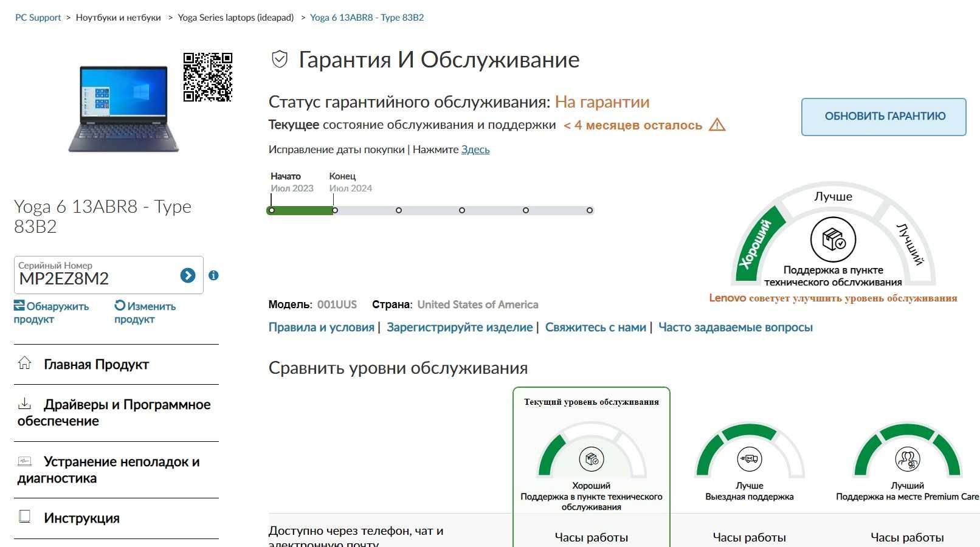Click the download icon for Драйверы
Screen dimensions: 980x547
tap(24, 404)
